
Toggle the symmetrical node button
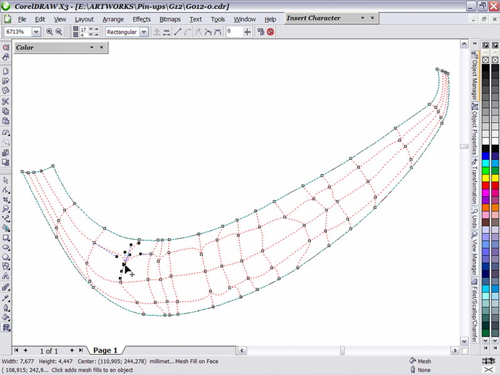218,32
